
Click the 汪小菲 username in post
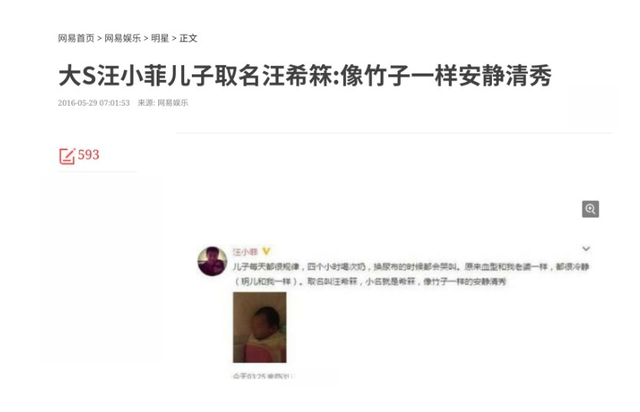[x=245, y=252]
